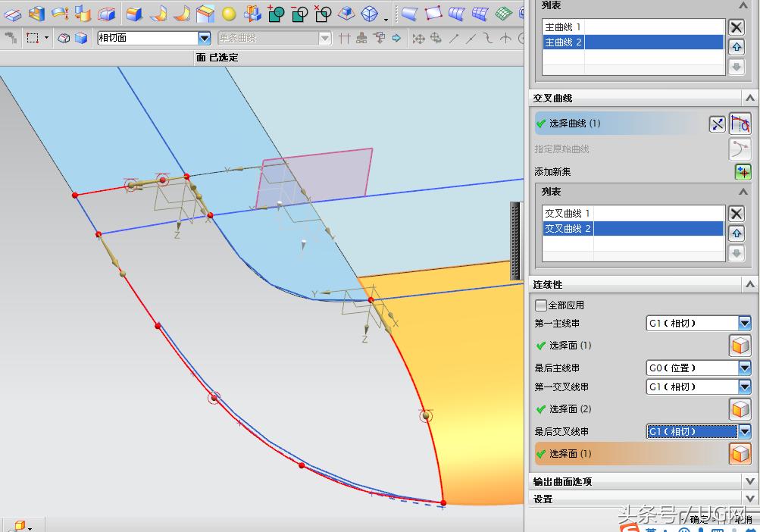The height and width of the screenshot is (532, 760).
Task: Collapse the 连续性 section
Action: pos(749,285)
